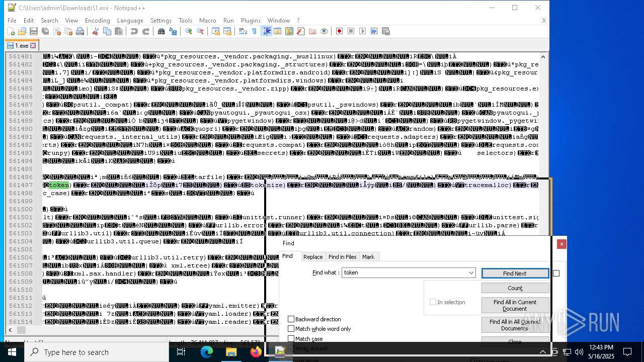Switch to the Find in Files tab
Viewport: 644px width, 362px height.
pyautogui.click(x=342, y=257)
